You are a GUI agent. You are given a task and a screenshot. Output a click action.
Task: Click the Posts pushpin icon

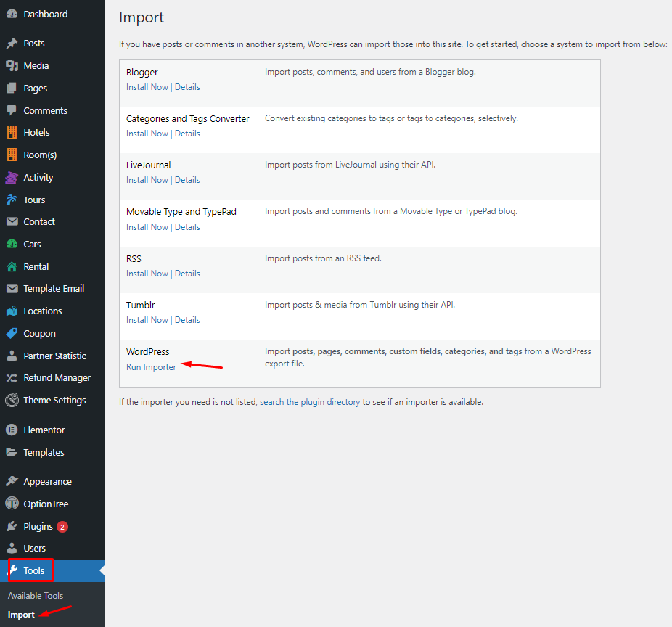(x=12, y=44)
